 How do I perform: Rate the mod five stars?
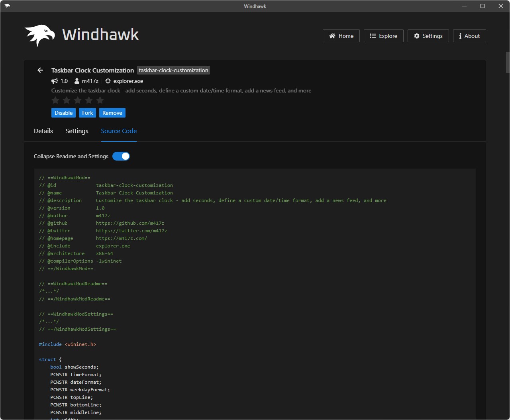pos(100,100)
